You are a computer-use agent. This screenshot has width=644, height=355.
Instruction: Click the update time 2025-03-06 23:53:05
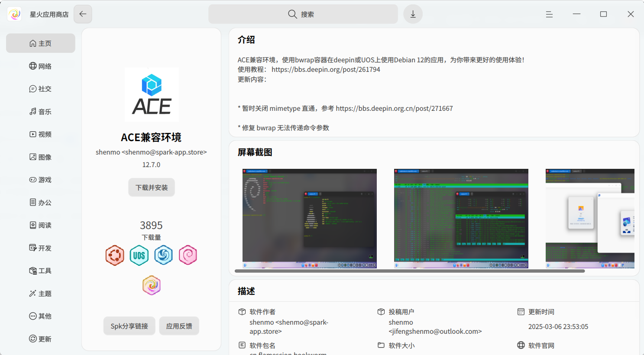click(558, 326)
